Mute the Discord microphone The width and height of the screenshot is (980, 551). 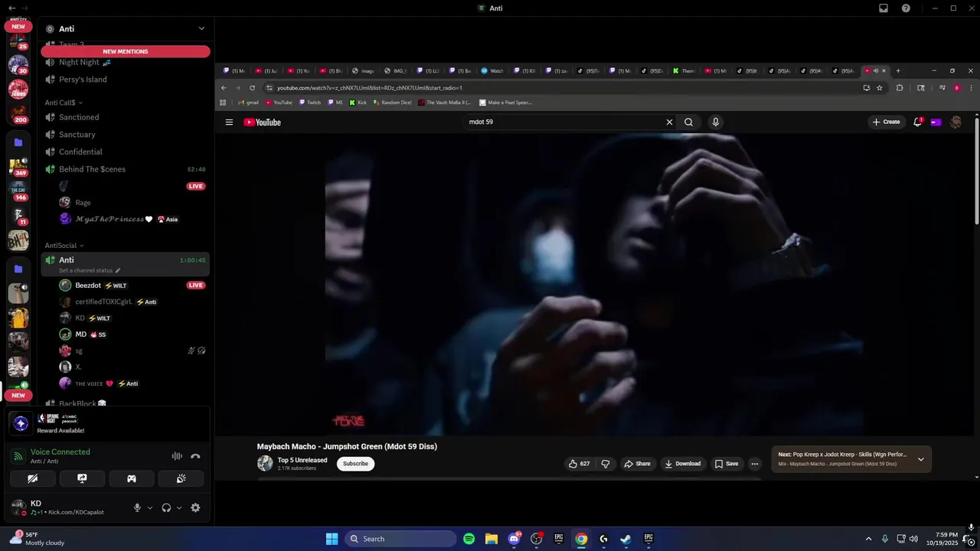pos(138,507)
